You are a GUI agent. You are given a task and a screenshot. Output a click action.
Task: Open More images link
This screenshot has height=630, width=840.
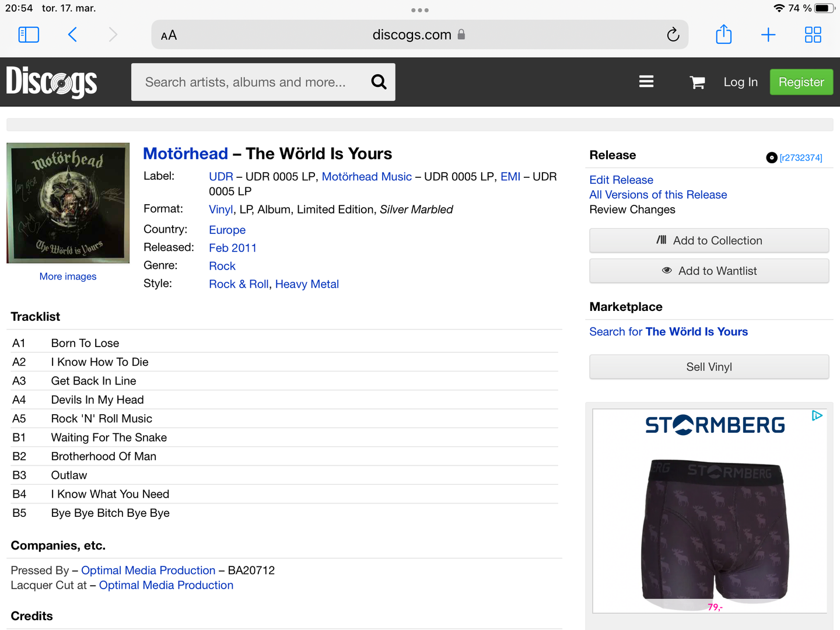[68, 276]
